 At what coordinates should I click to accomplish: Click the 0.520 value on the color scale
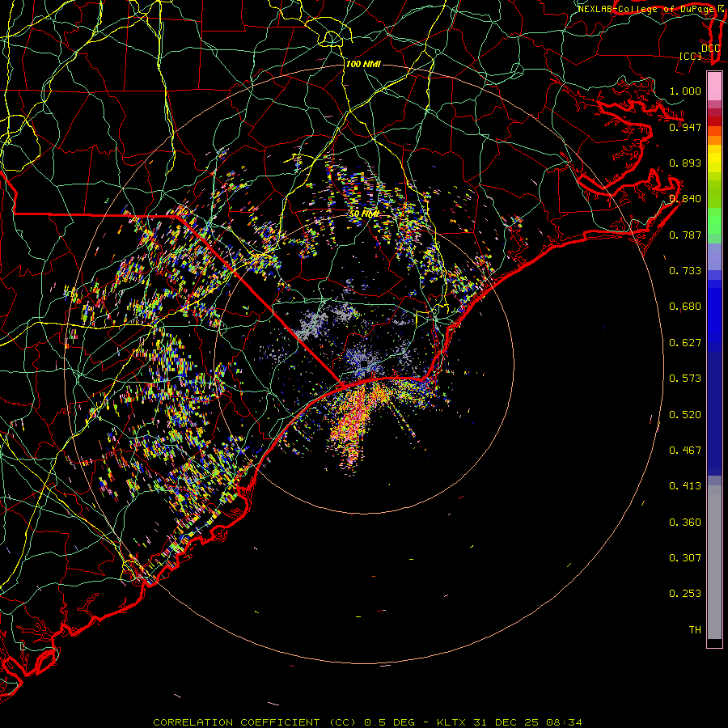[x=685, y=415]
